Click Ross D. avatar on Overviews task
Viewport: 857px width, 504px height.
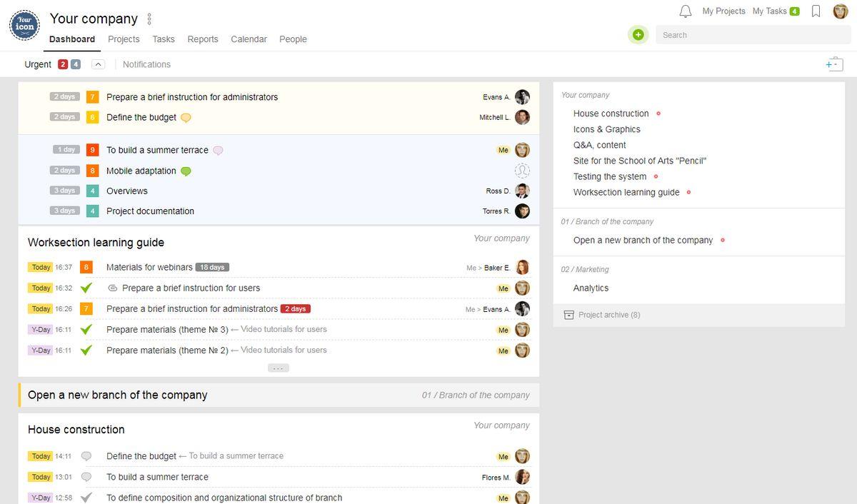[x=522, y=191]
